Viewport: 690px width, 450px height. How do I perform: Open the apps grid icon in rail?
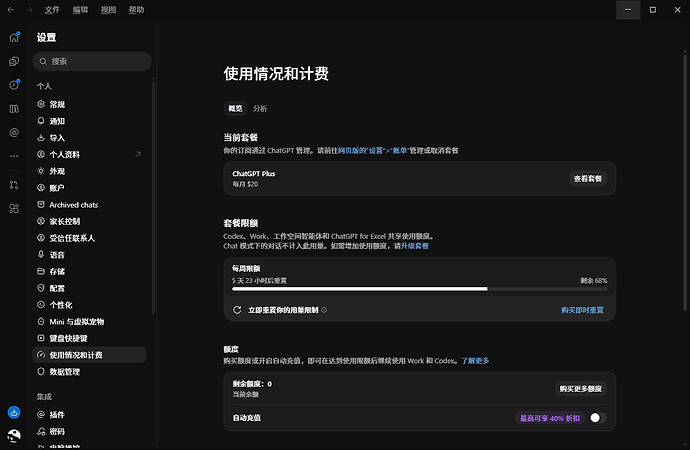click(14, 209)
